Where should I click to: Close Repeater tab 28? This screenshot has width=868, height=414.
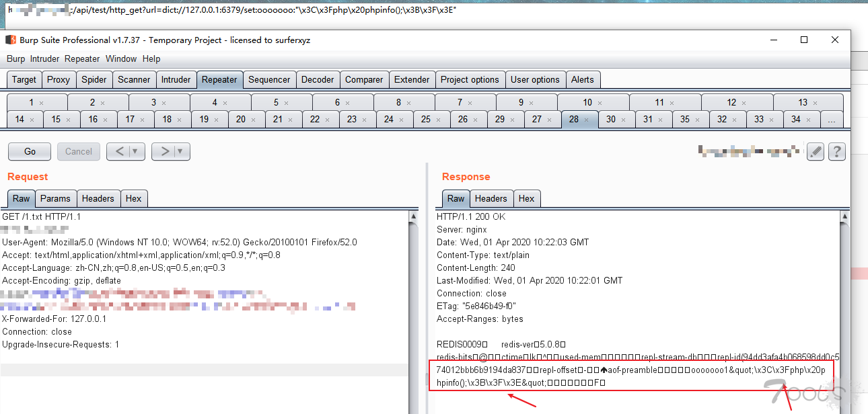(586, 120)
